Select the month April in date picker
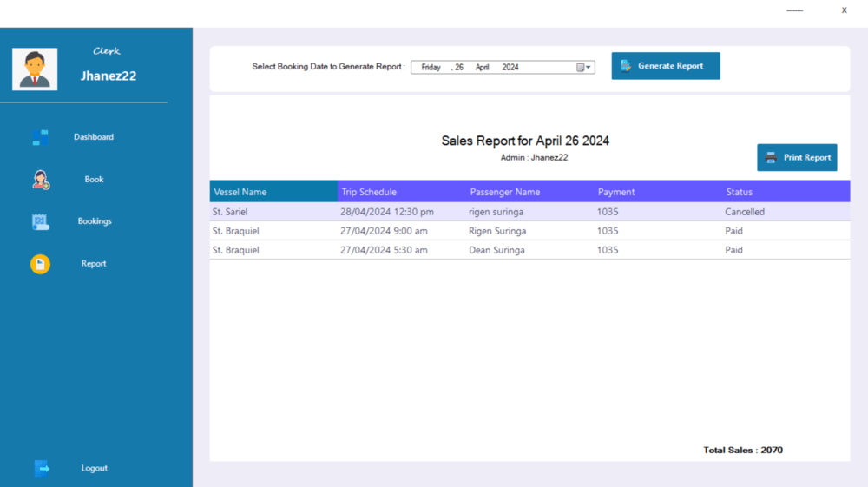This screenshot has height=487, width=868. click(x=482, y=67)
